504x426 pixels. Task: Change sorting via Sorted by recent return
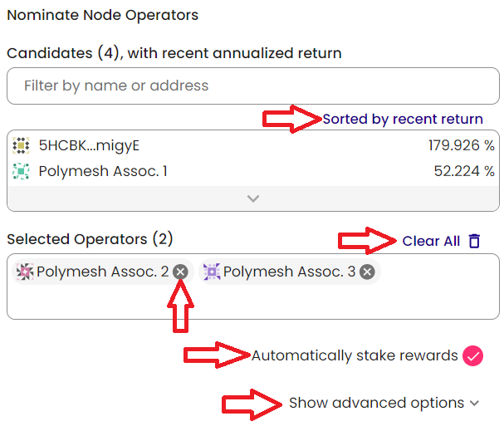click(403, 119)
